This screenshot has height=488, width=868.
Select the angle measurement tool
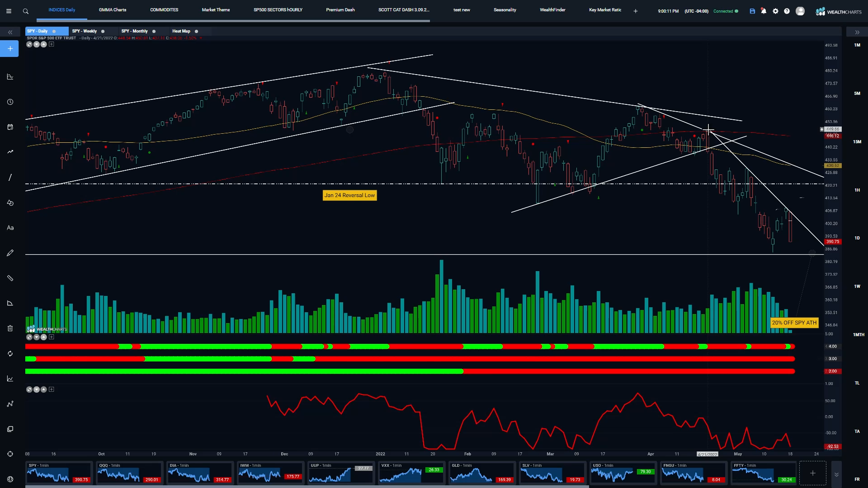tap(10, 303)
